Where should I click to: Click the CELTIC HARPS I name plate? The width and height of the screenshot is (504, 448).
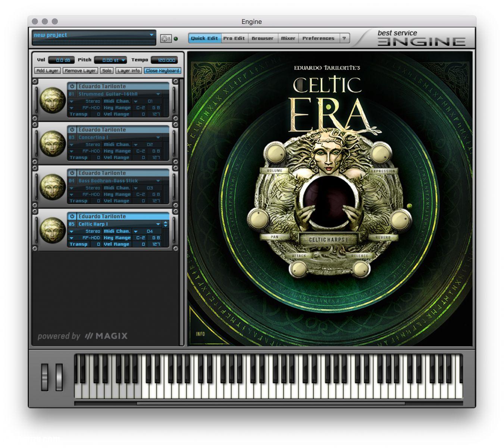pos(328,240)
